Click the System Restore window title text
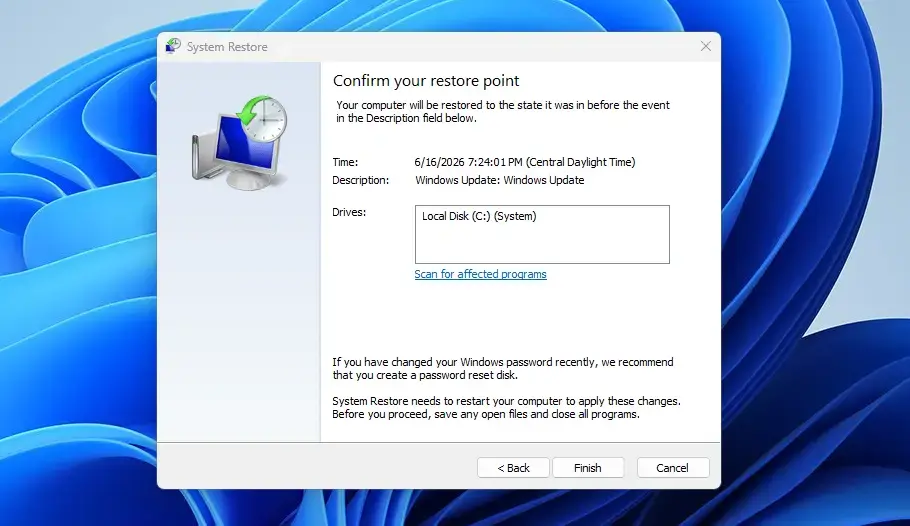 [x=227, y=47]
